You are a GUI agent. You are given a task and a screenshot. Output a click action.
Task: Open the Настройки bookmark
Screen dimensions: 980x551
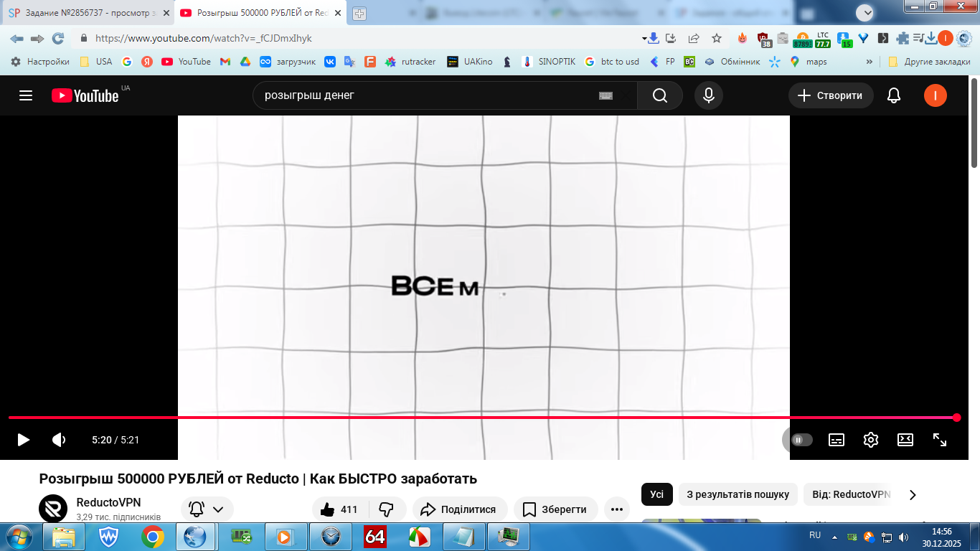click(40, 62)
